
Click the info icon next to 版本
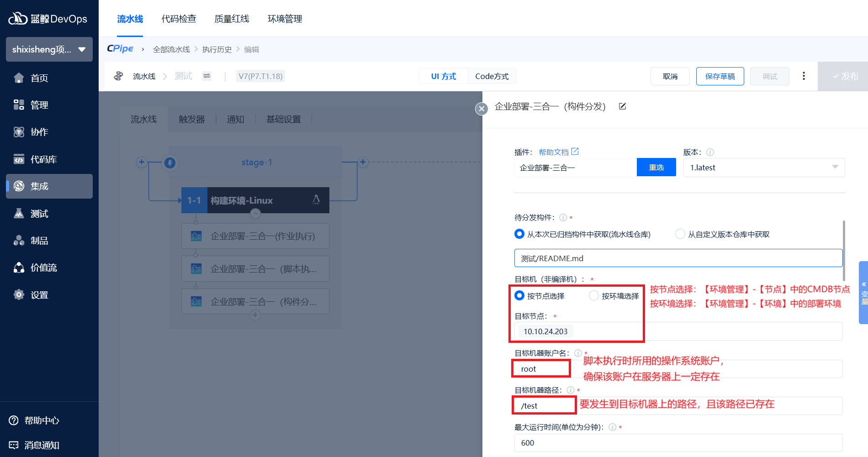coord(710,152)
